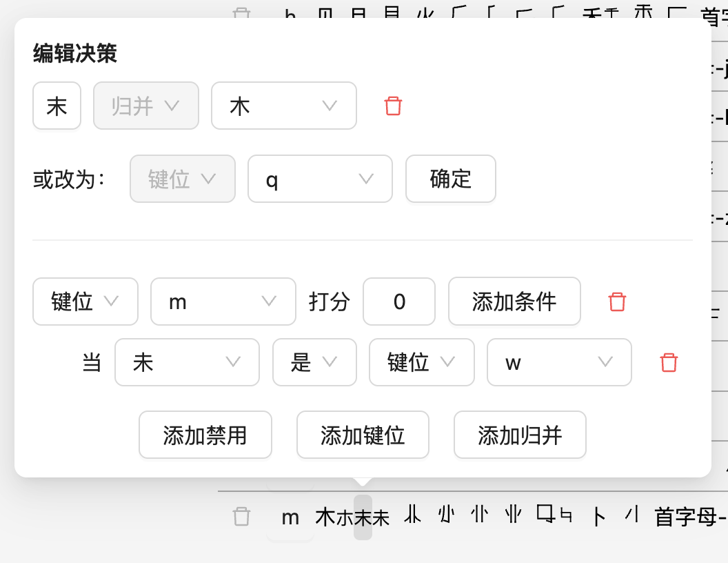Open the q key dropdown beside 或改为
Screen dimensions: 728x563
pyautogui.click(x=320, y=179)
